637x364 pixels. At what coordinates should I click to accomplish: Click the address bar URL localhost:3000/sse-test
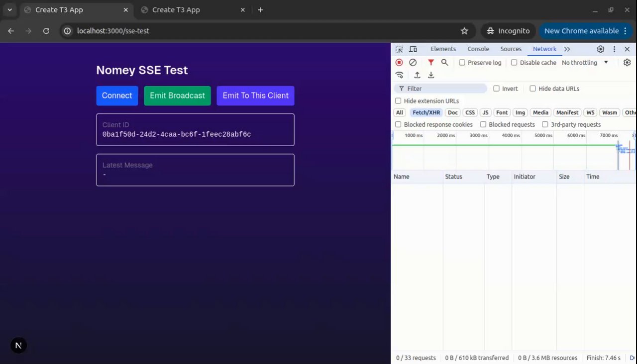point(113,31)
